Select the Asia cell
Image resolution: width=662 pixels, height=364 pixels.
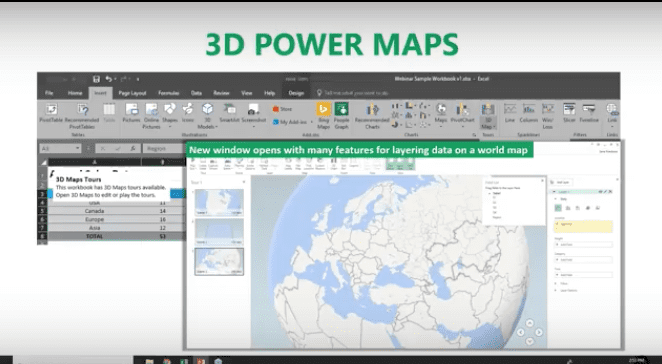[95, 228]
